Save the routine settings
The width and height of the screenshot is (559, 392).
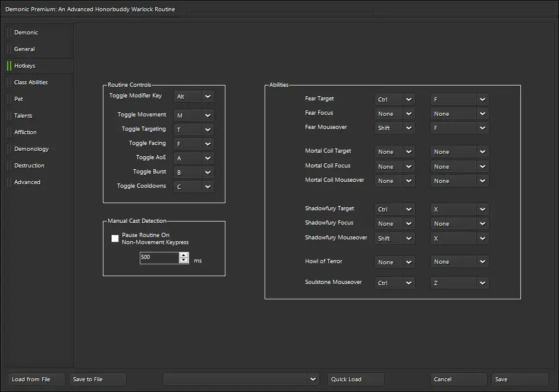click(520, 379)
